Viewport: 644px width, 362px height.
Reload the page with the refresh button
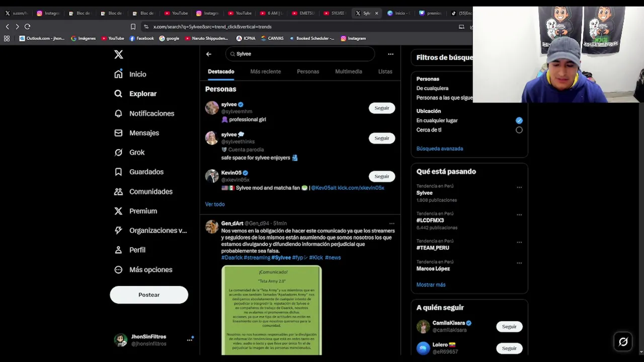27,27
